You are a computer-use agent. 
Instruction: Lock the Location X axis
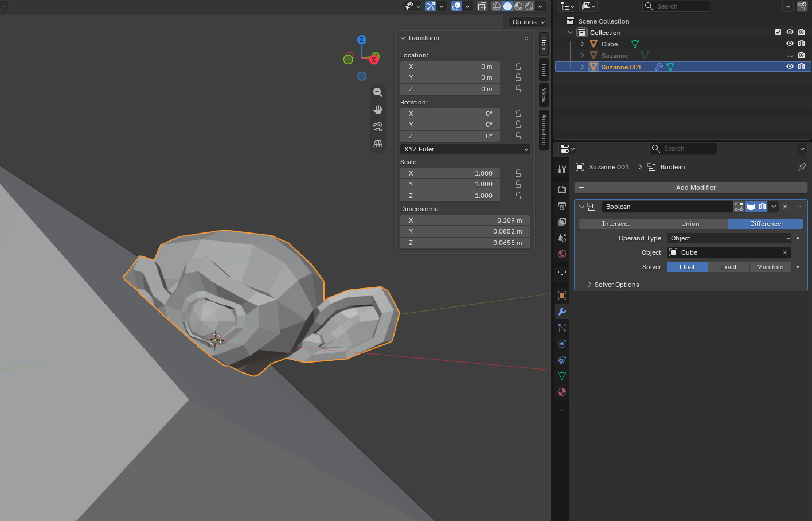coord(518,67)
